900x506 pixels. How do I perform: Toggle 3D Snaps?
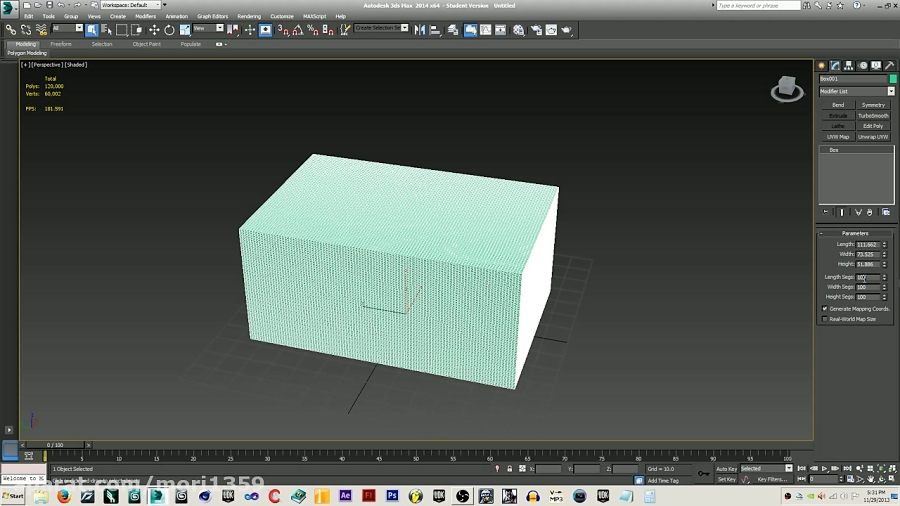(283, 30)
